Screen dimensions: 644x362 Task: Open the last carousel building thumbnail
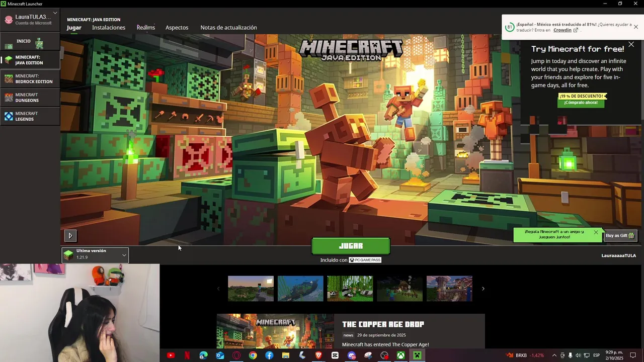[449, 289]
